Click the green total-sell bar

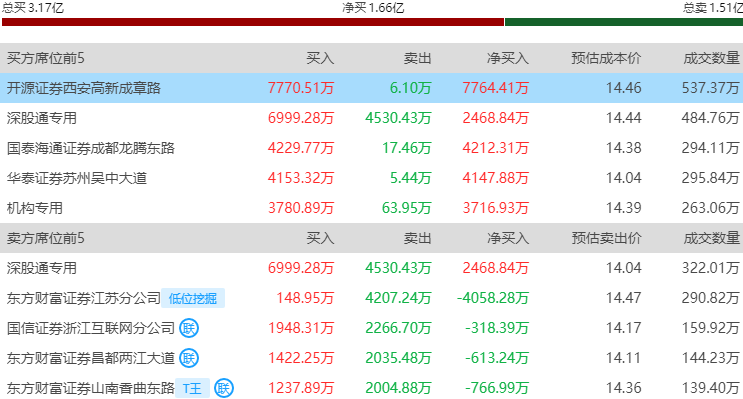click(624, 22)
